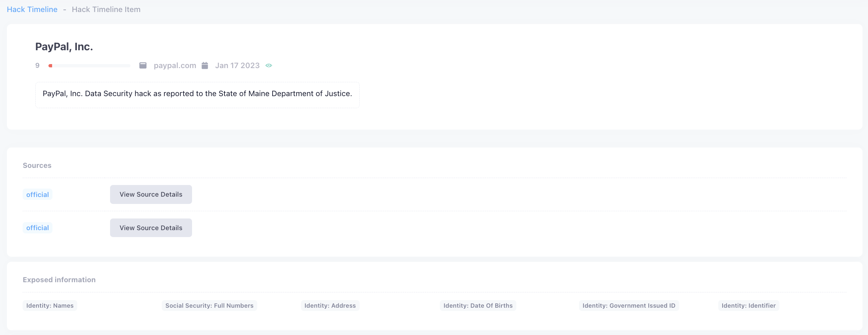Select the Social Security: Full Numbers tag
The image size is (868, 335).
[209, 306]
